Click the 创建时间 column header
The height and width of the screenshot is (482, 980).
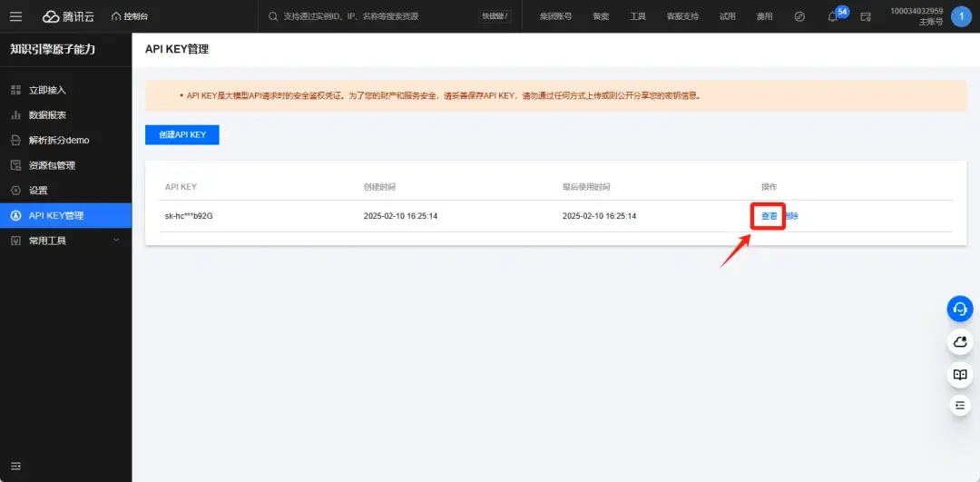[x=379, y=187]
